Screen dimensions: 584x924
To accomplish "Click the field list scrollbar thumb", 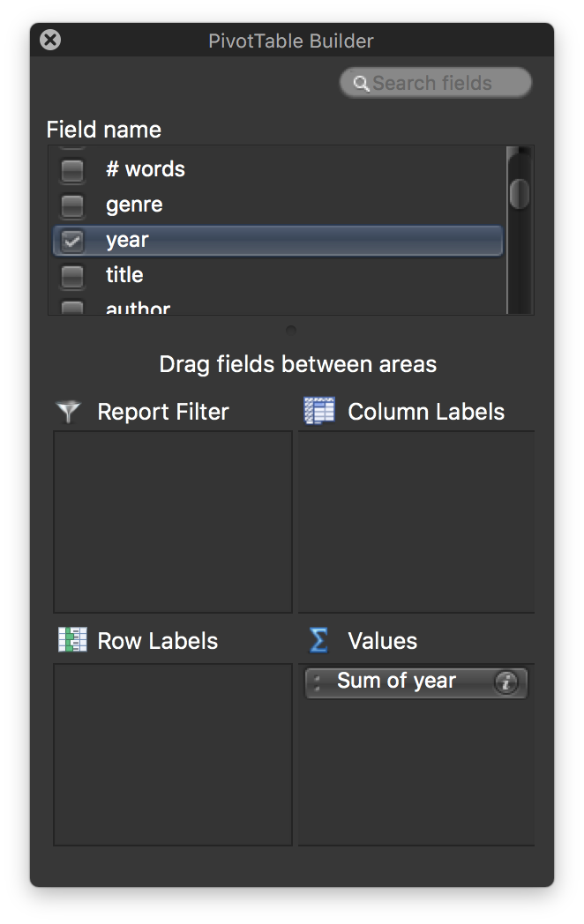I will (x=520, y=193).
